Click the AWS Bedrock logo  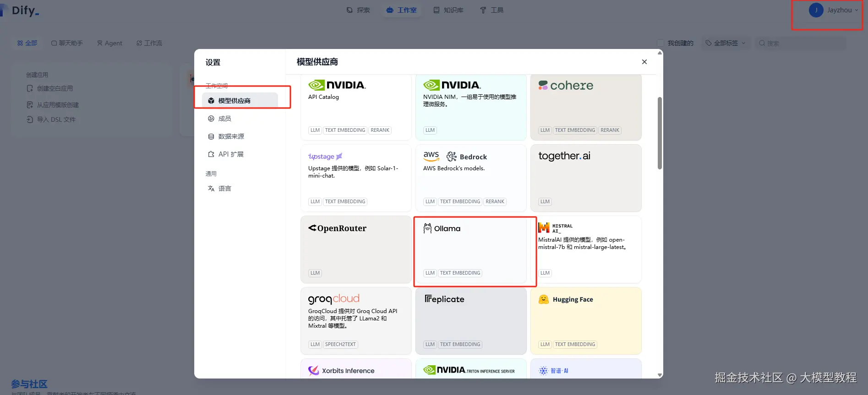(x=455, y=157)
